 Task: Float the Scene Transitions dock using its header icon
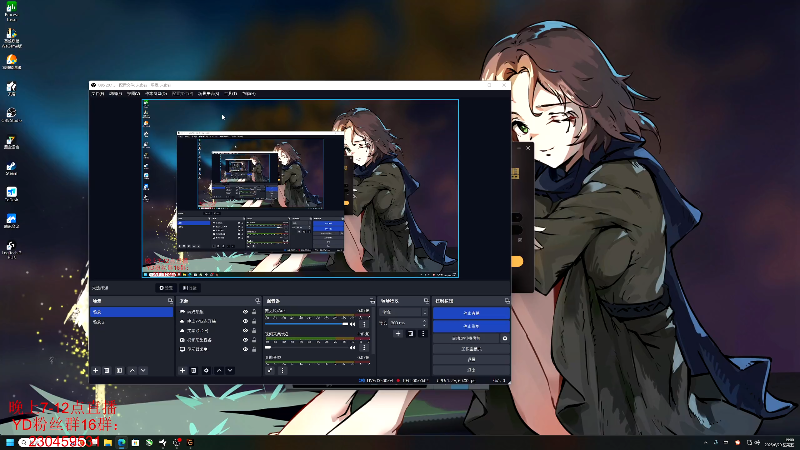(x=426, y=301)
